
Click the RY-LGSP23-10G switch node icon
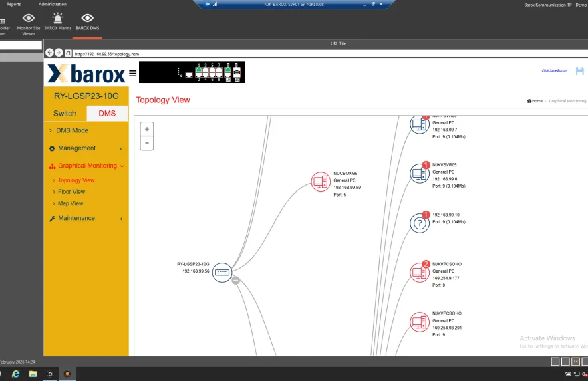pos(222,272)
